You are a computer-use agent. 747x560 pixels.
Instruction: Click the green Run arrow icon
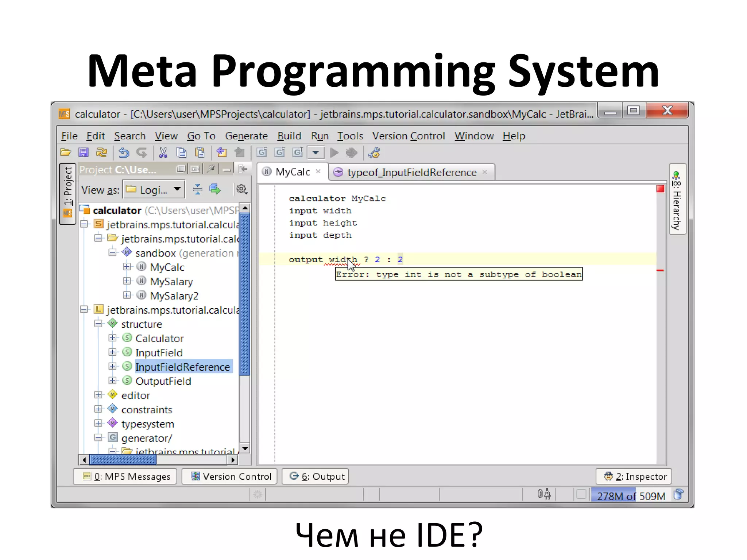[334, 152]
